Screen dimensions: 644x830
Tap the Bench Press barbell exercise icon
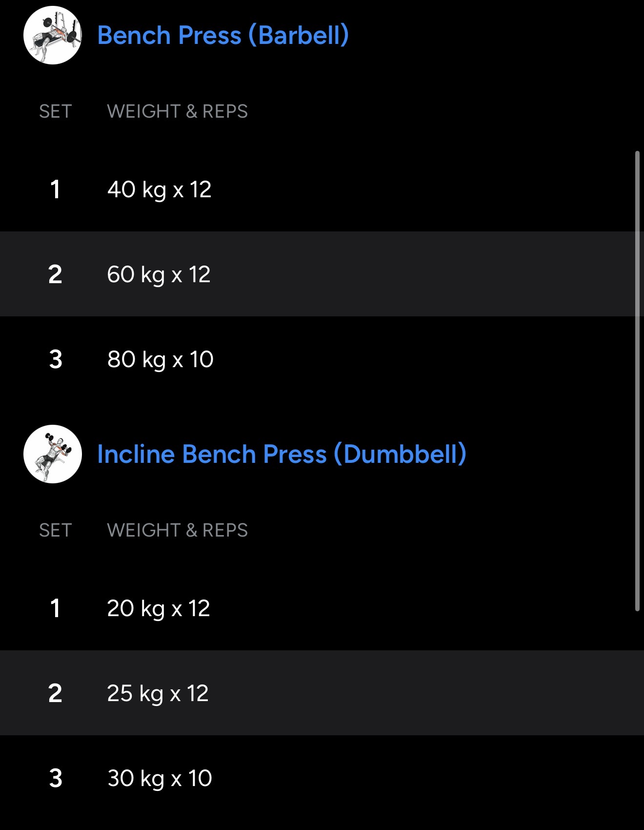pyautogui.click(x=53, y=35)
